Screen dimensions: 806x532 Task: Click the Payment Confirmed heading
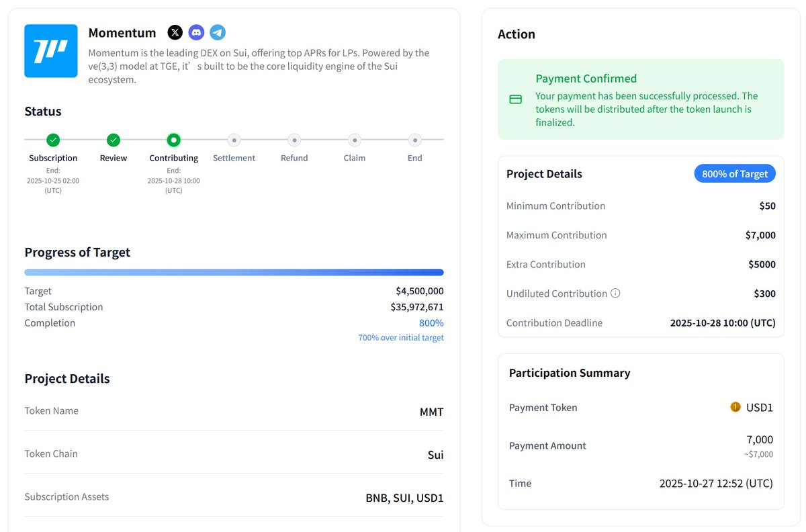[586, 79]
